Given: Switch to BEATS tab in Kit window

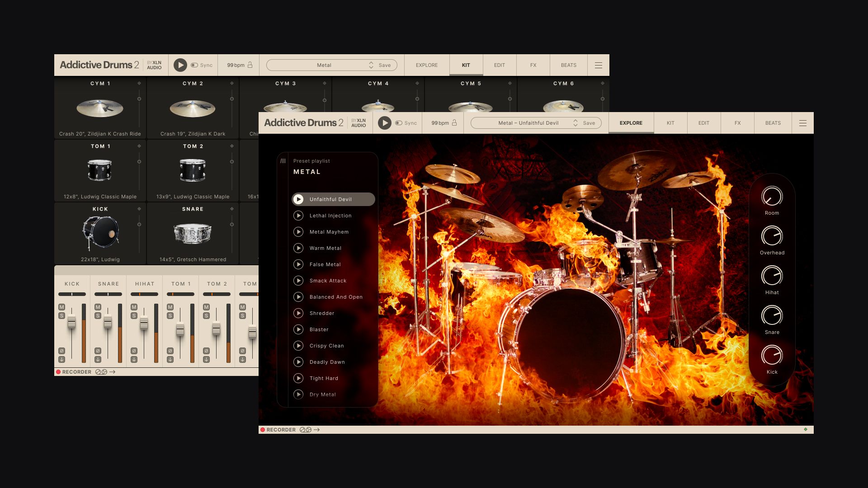Looking at the screenshot, I should pyautogui.click(x=569, y=65).
